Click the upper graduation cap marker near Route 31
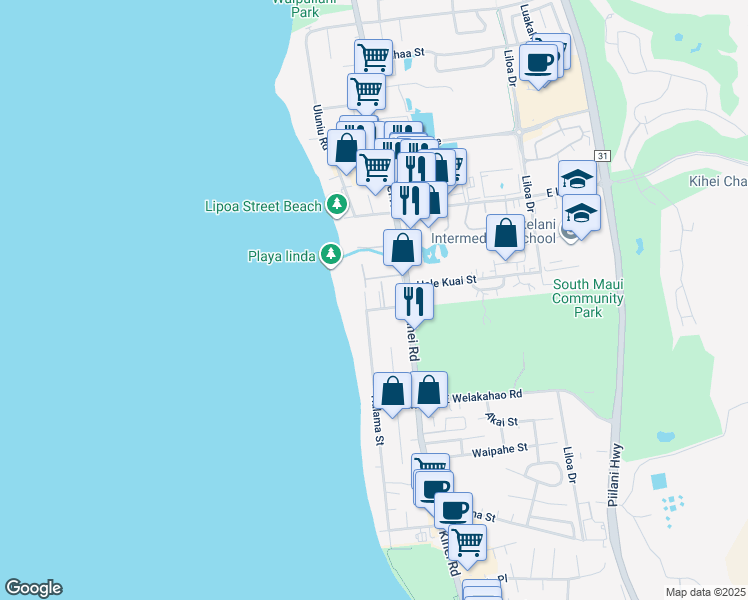Viewport: 748px width, 600px height. [x=577, y=179]
